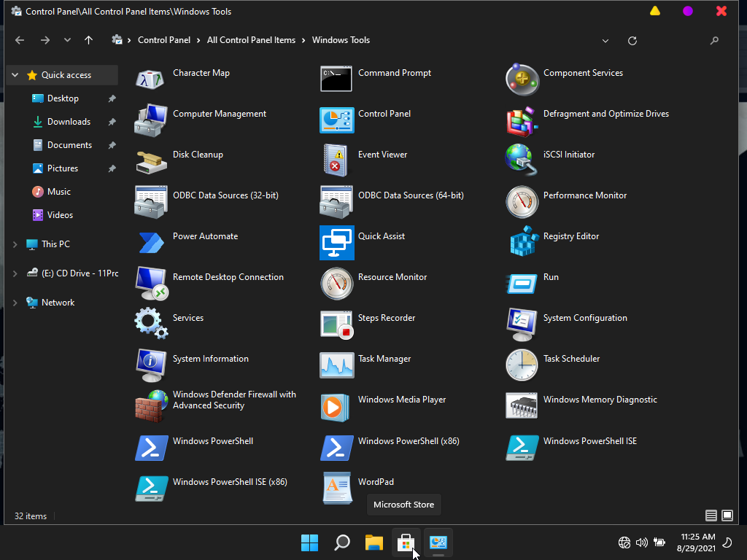Expand breadcrumb chevron after Control Panel
Image resolution: width=747 pixels, height=560 pixels.
tap(198, 41)
